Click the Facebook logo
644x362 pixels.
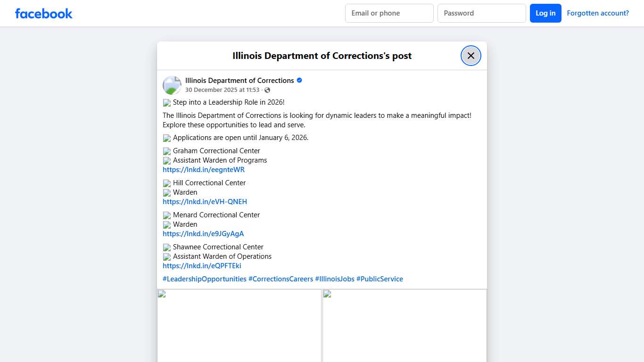pos(43,13)
